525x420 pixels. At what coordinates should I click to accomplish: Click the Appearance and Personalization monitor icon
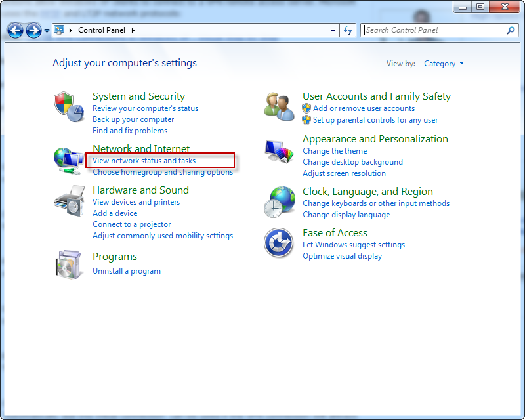[279, 152]
